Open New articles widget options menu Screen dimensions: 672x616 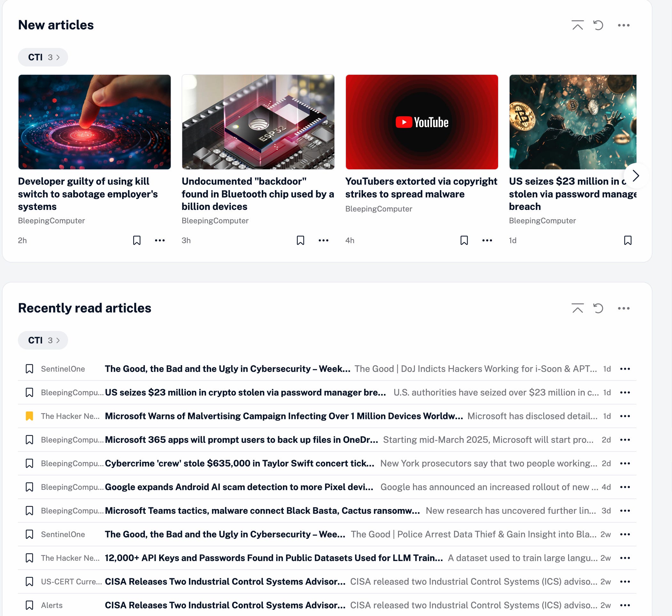tap(624, 25)
